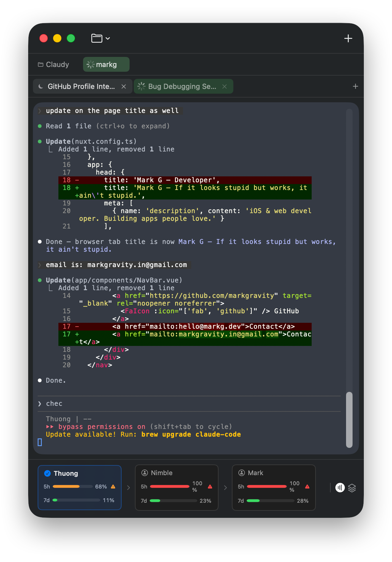The image size is (392, 562).
Task: Open the folder picker icon in title bar
Action: pyautogui.click(x=97, y=38)
